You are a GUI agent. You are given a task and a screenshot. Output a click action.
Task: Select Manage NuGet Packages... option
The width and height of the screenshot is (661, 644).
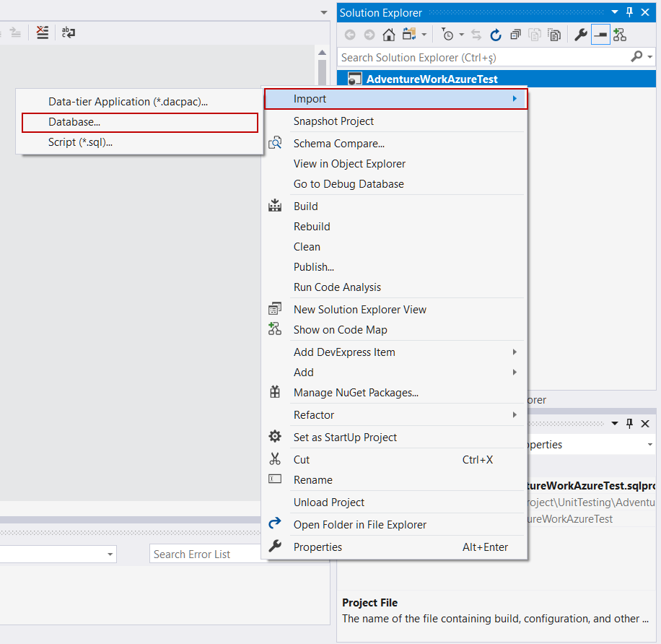356,393
